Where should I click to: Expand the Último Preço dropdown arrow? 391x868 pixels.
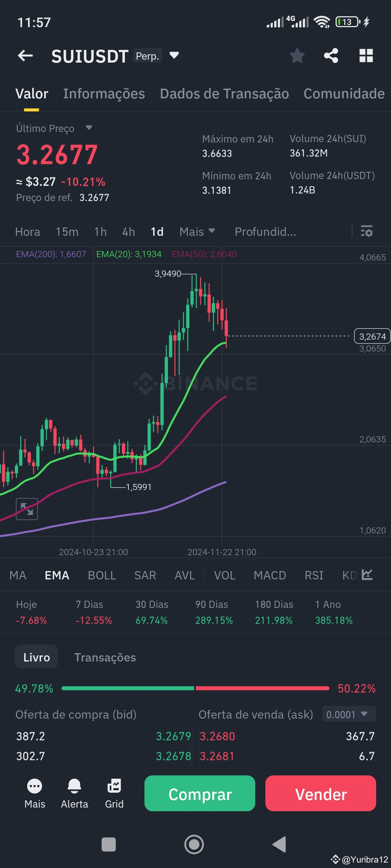[x=89, y=128]
